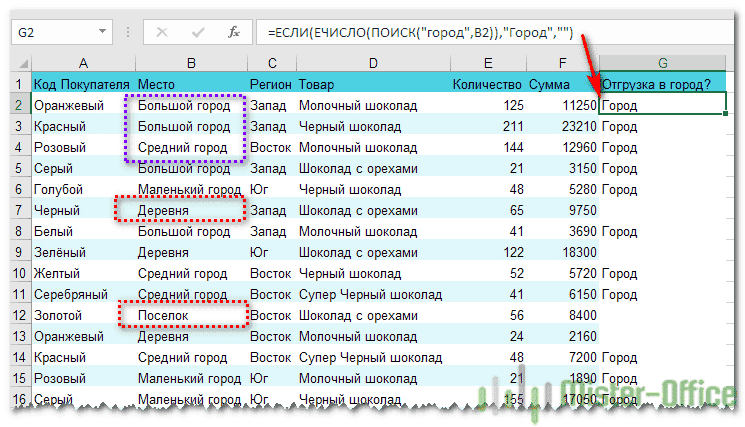Select row 7 header

point(18,210)
